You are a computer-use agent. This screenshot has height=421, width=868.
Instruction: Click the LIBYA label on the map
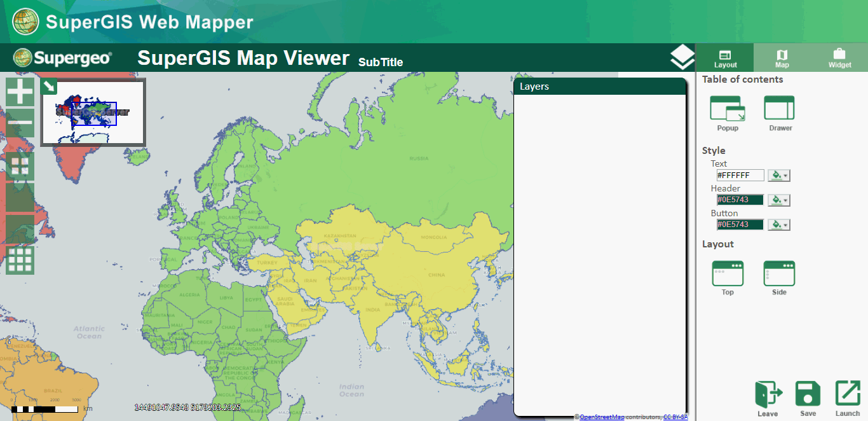[226, 298]
